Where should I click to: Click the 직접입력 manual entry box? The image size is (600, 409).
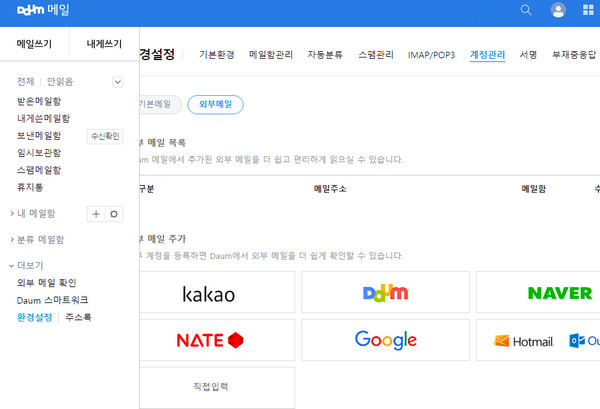[217, 387]
